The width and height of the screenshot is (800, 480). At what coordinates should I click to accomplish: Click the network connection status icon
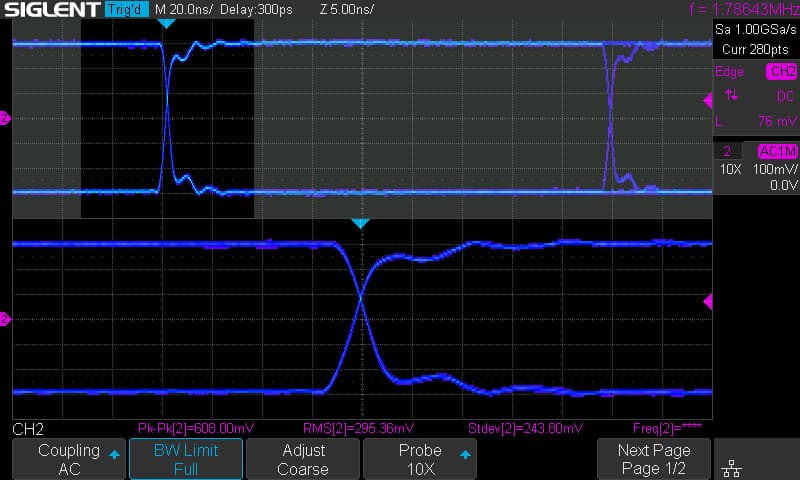click(x=732, y=468)
